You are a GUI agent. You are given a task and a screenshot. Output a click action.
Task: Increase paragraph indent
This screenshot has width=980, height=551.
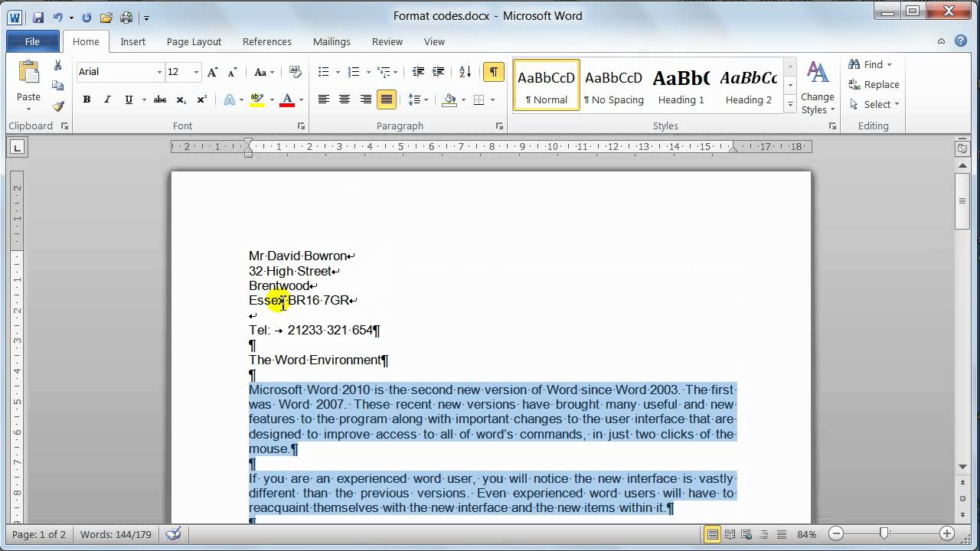click(x=438, y=72)
